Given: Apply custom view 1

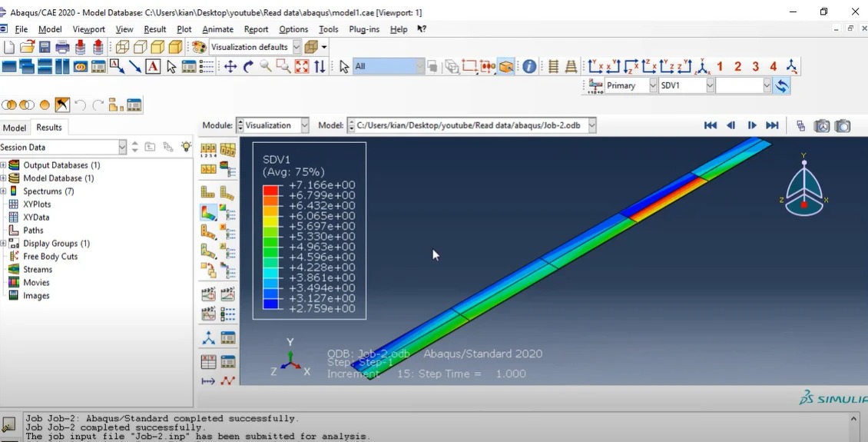Looking at the screenshot, I should [x=720, y=66].
